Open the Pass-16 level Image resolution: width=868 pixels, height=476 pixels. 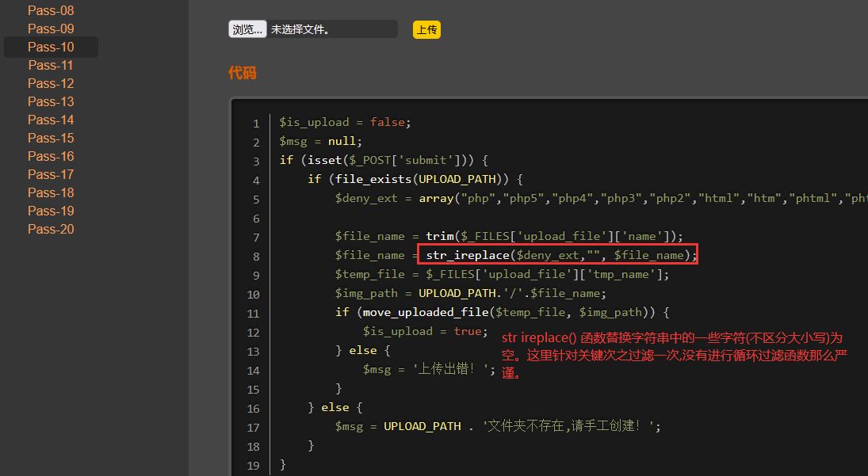tap(51, 157)
